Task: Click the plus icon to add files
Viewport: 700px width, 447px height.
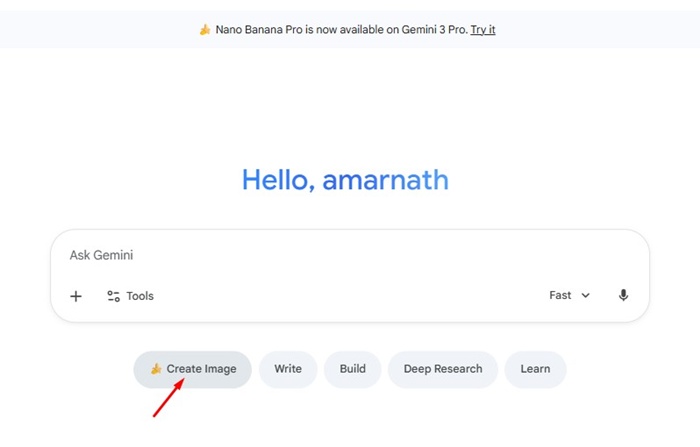Action: click(76, 296)
